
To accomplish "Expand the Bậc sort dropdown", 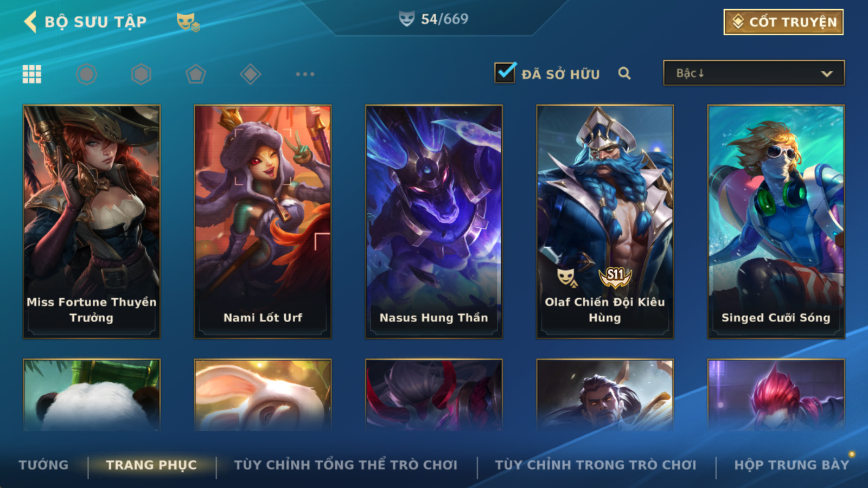I will coord(754,73).
